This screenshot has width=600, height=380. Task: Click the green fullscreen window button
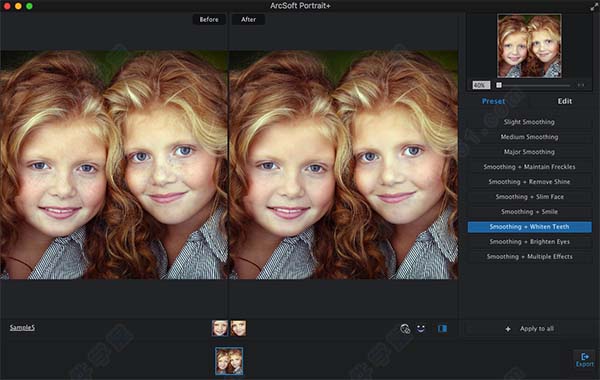pyautogui.click(x=29, y=6)
